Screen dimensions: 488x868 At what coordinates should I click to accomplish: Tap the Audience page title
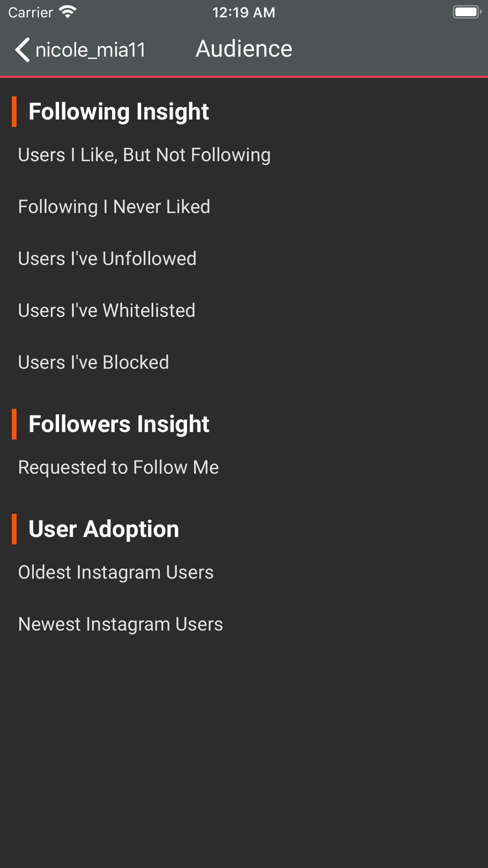(244, 49)
